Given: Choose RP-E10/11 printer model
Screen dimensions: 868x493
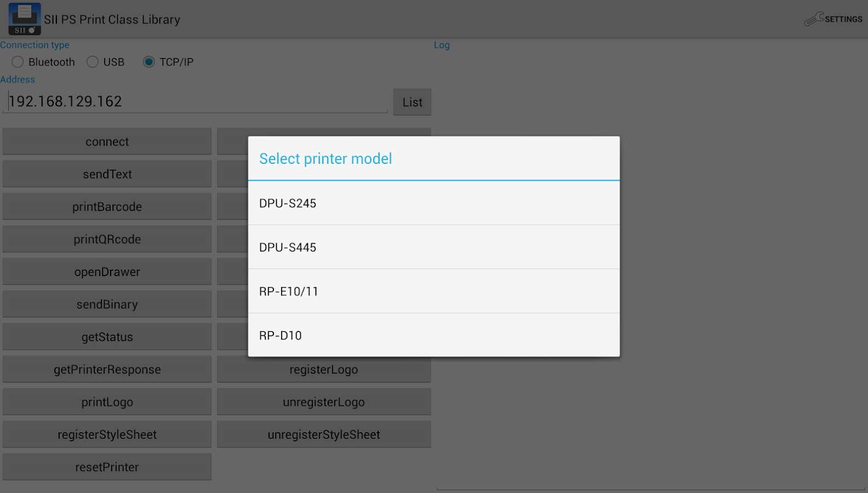Looking at the screenshot, I should 434,291.
